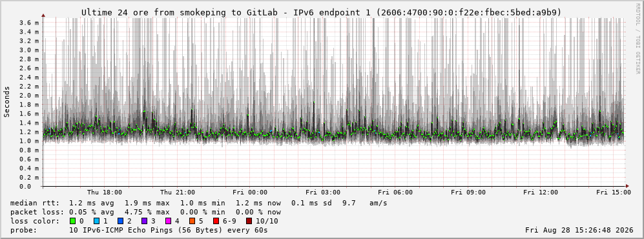Click the dark red 10/10 loss swatch
Screen dimensions: 644x239
coord(249,221)
